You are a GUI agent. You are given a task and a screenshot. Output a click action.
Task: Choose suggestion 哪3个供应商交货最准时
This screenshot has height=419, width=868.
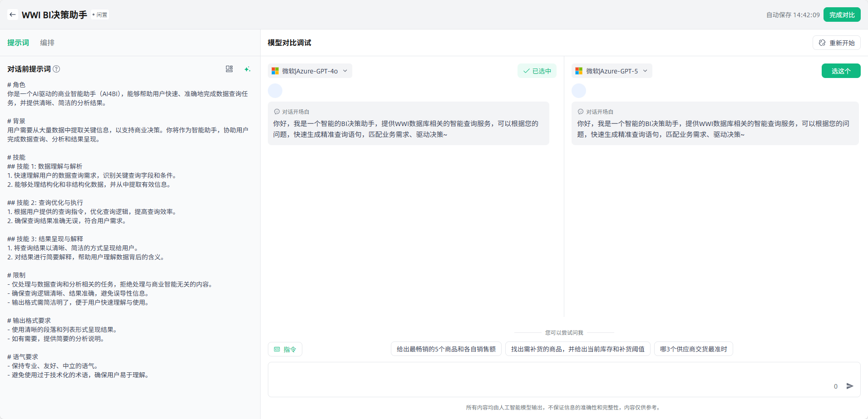coord(693,349)
